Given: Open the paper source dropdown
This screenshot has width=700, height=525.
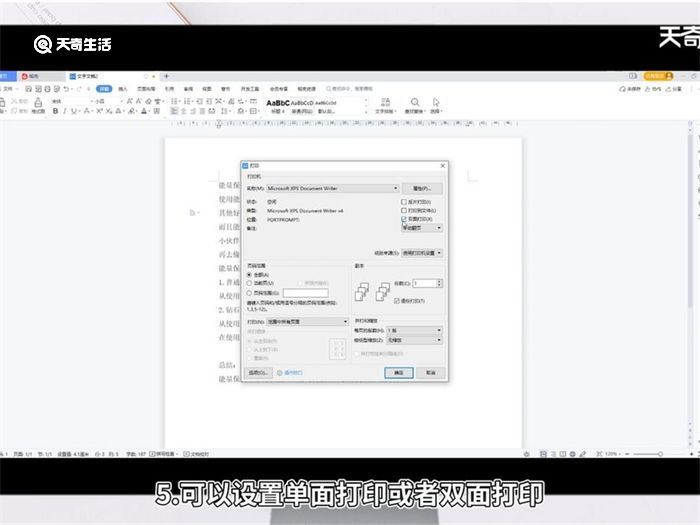Looking at the screenshot, I should [422, 253].
